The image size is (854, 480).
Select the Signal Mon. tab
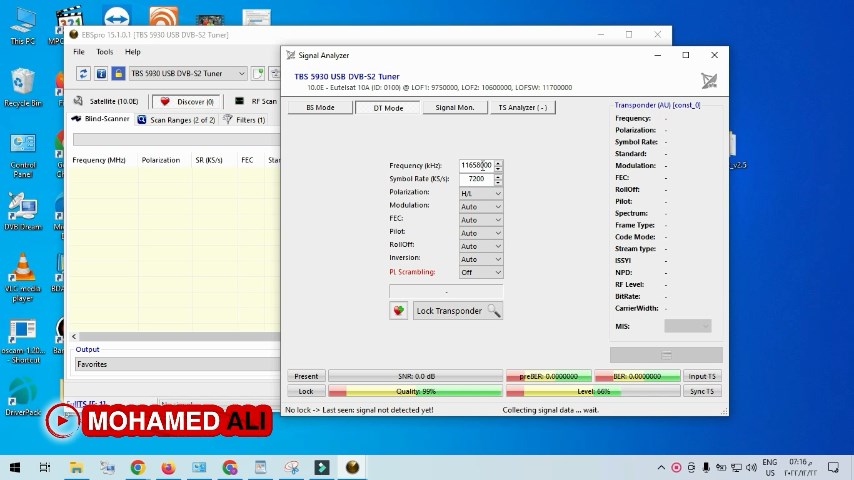tap(455, 107)
